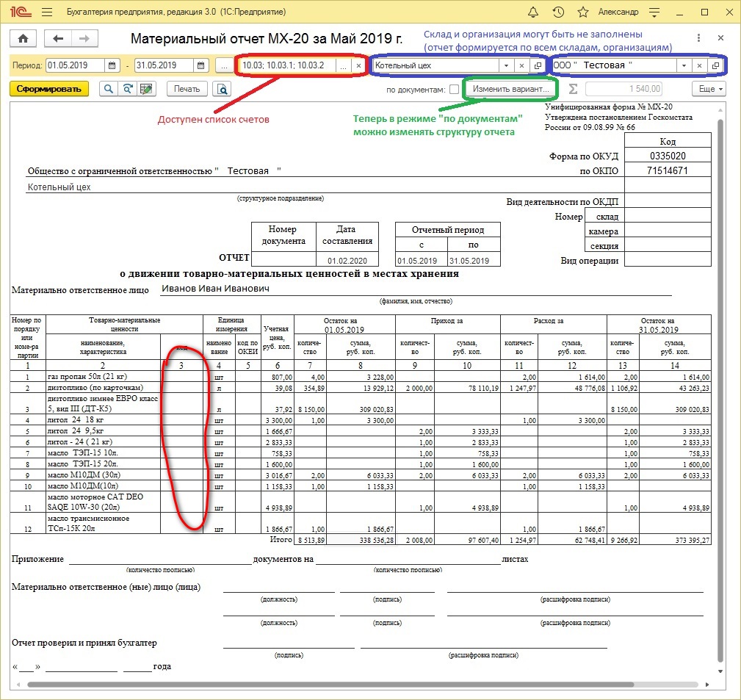
Task: Open favorites with the star icon
Action: point(583,12)
